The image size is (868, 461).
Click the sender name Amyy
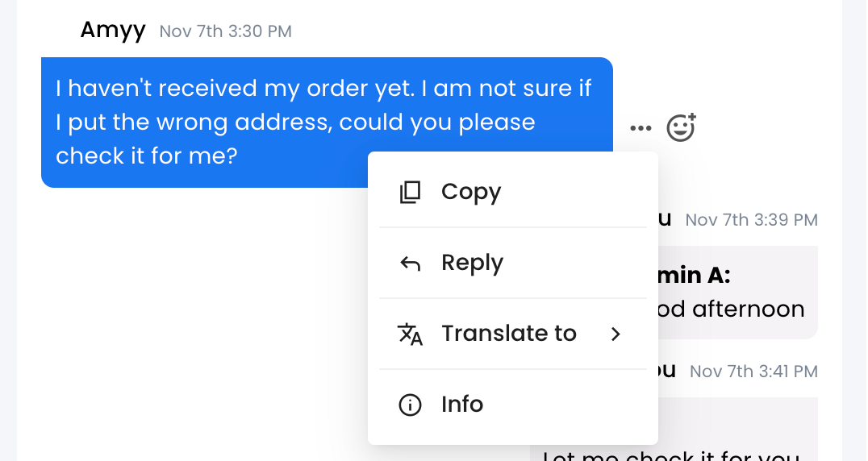click(113, 31)
